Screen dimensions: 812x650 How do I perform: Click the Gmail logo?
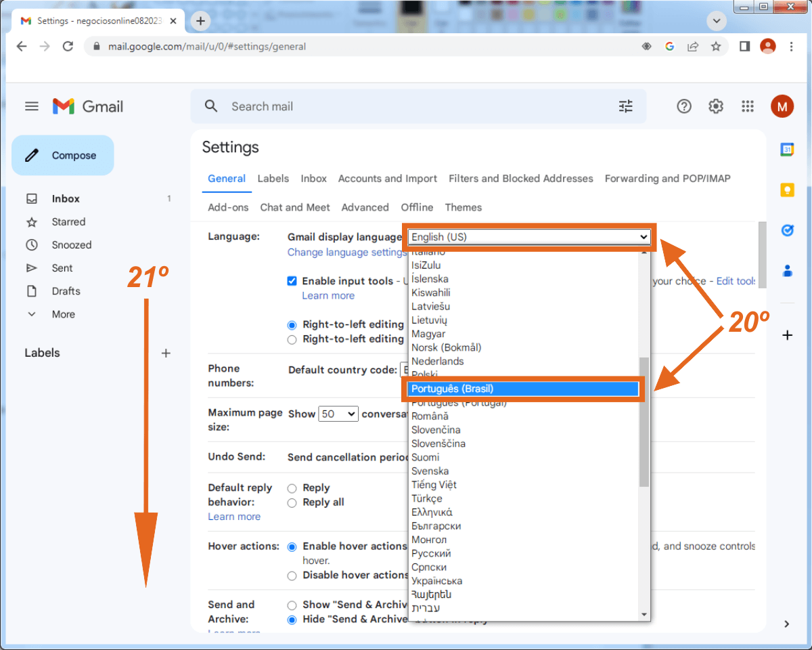[88, 106]
